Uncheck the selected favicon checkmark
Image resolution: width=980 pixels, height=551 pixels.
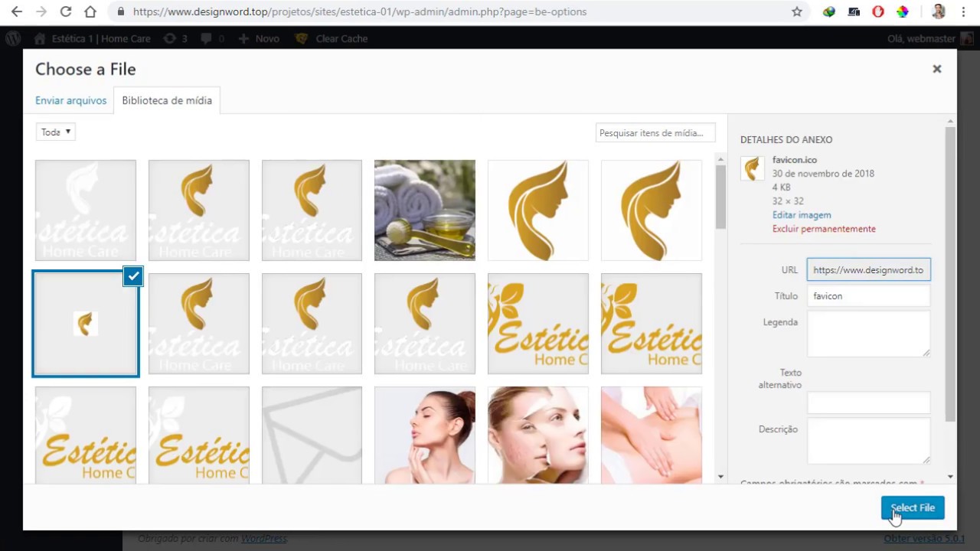coord(133,276)
